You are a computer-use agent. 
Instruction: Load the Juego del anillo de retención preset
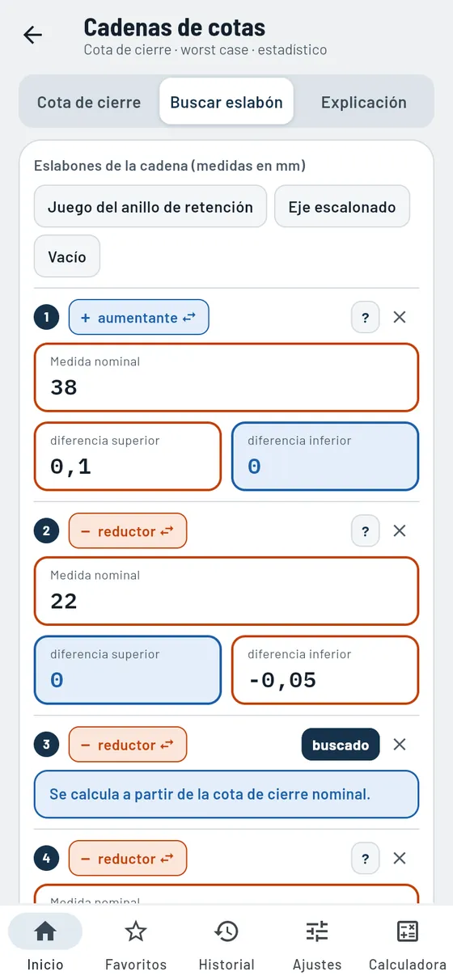coord(150,207)
